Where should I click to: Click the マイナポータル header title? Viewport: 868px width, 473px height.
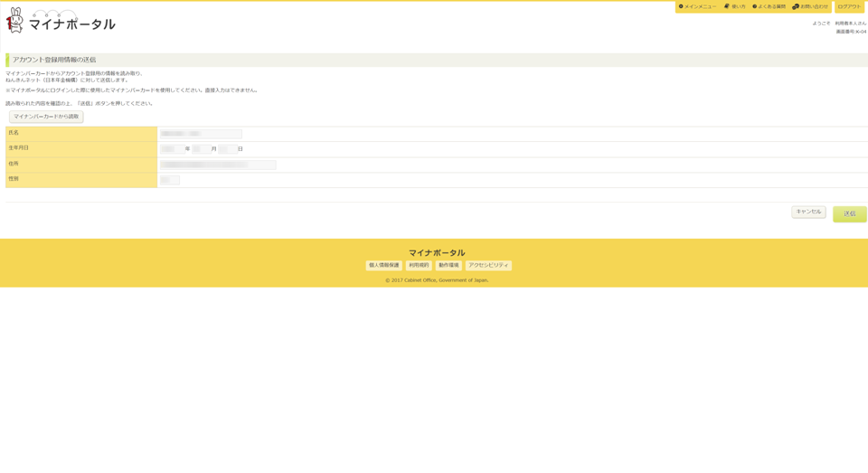point(72,24)
